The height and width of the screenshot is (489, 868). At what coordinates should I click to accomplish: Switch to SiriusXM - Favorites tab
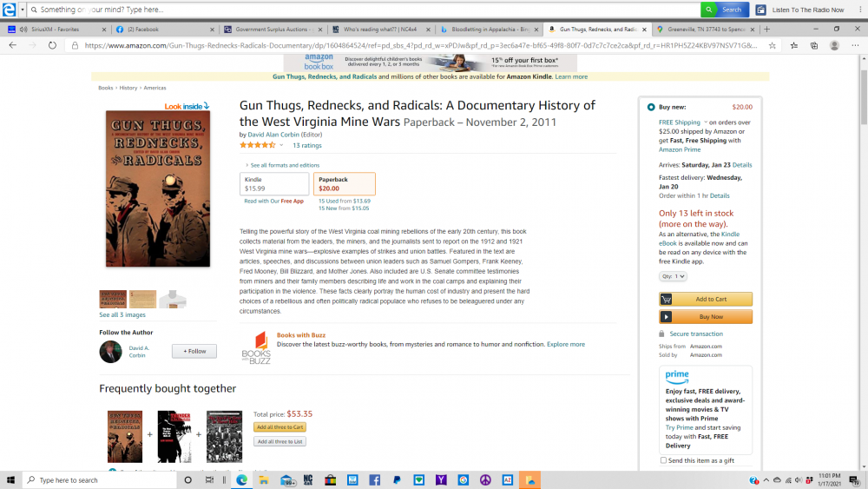tap(56, 30)
